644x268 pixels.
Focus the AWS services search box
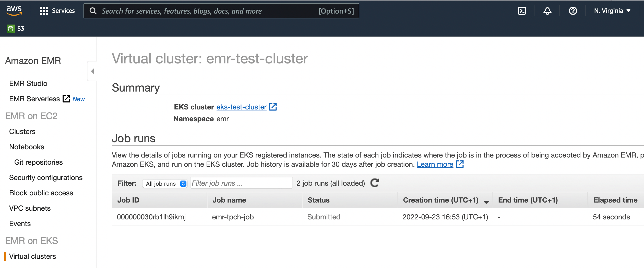pyautogui.click(x=221, y=11)
